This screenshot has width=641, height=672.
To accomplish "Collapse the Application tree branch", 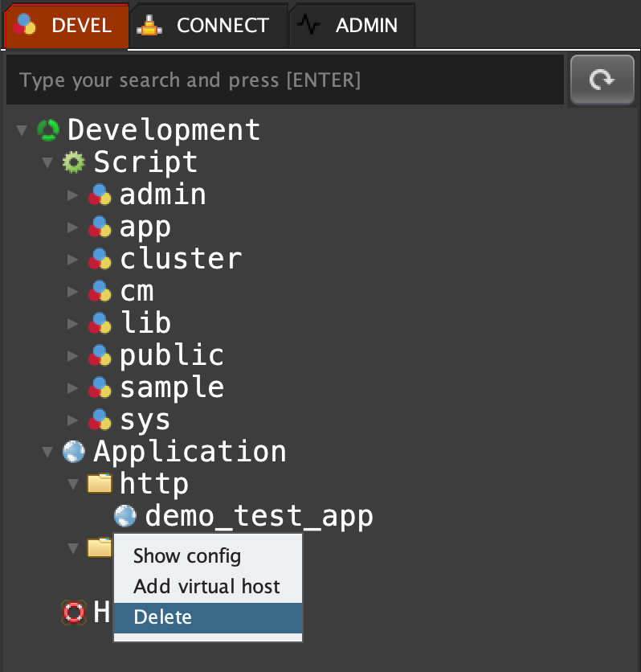I will [47, 452].
